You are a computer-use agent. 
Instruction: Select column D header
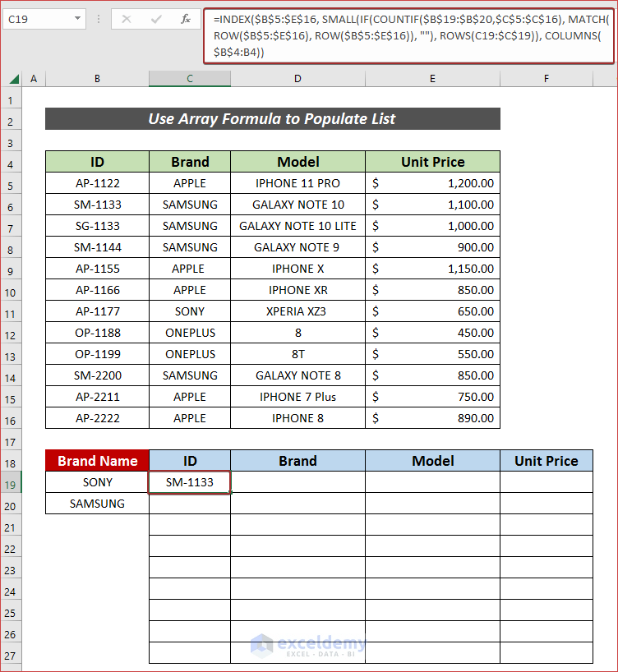point(297,79)
